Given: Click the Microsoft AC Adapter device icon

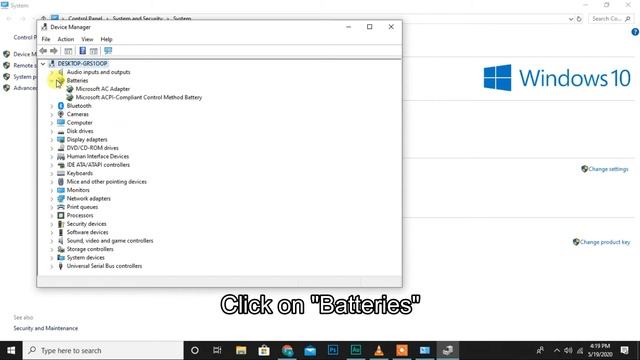Looking at the screenshot, I should pyautogui.click(x=70, y=89).
